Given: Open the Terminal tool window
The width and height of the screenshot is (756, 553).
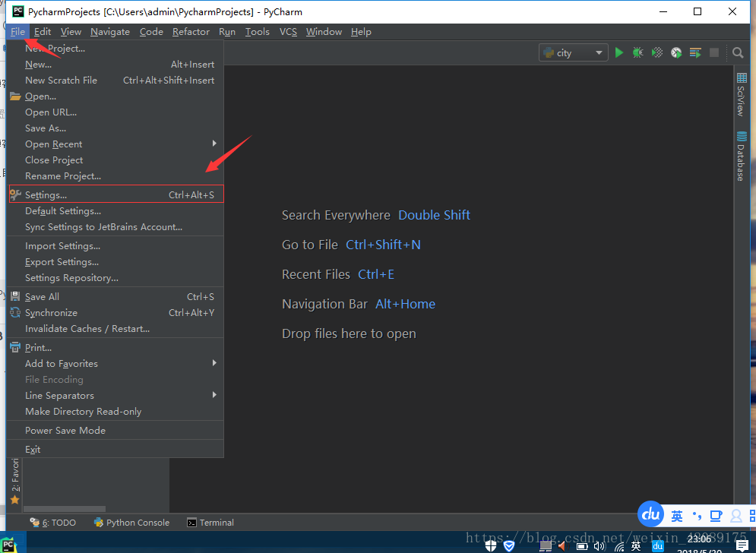Looking at the screenshot, I should 210,522.
